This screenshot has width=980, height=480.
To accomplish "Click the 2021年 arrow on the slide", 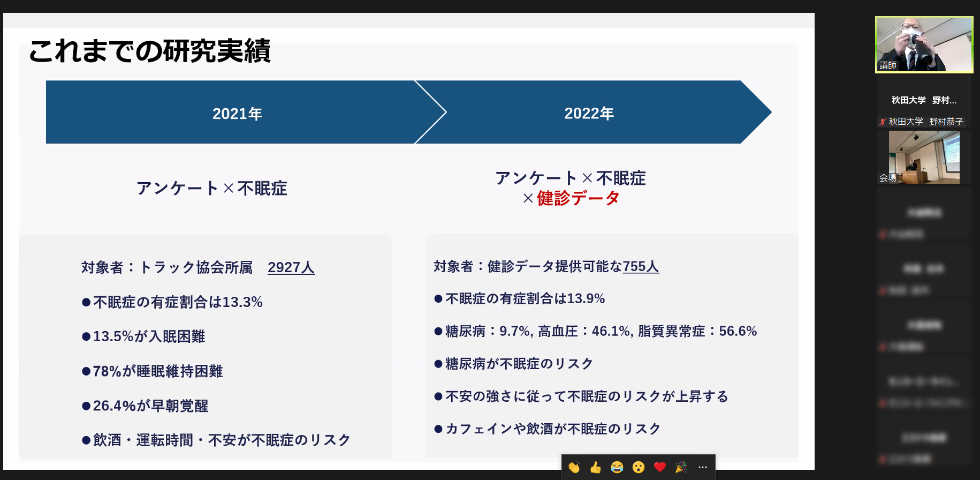I will (x=237, y=113).
